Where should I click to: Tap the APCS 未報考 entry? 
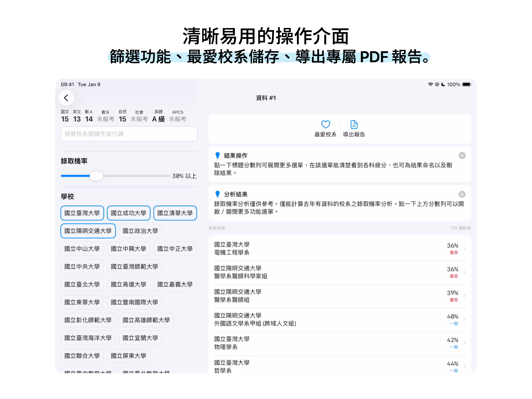177,116
